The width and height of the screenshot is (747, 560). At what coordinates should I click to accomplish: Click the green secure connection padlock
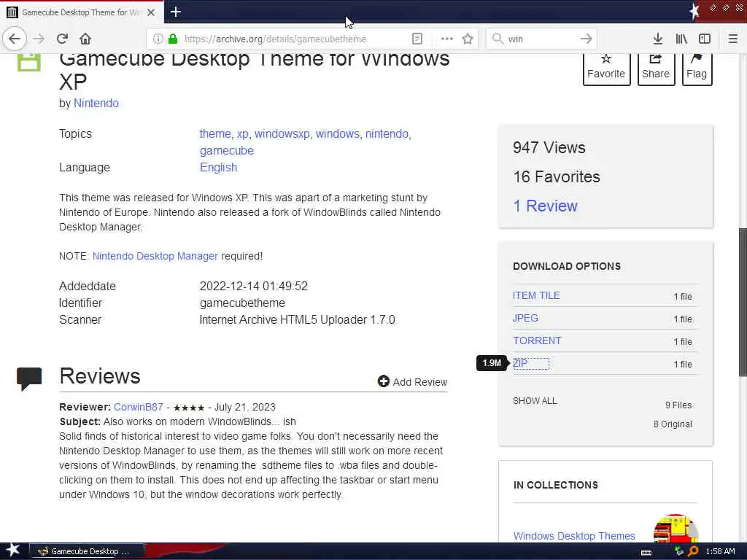click(x=173, y=39)
